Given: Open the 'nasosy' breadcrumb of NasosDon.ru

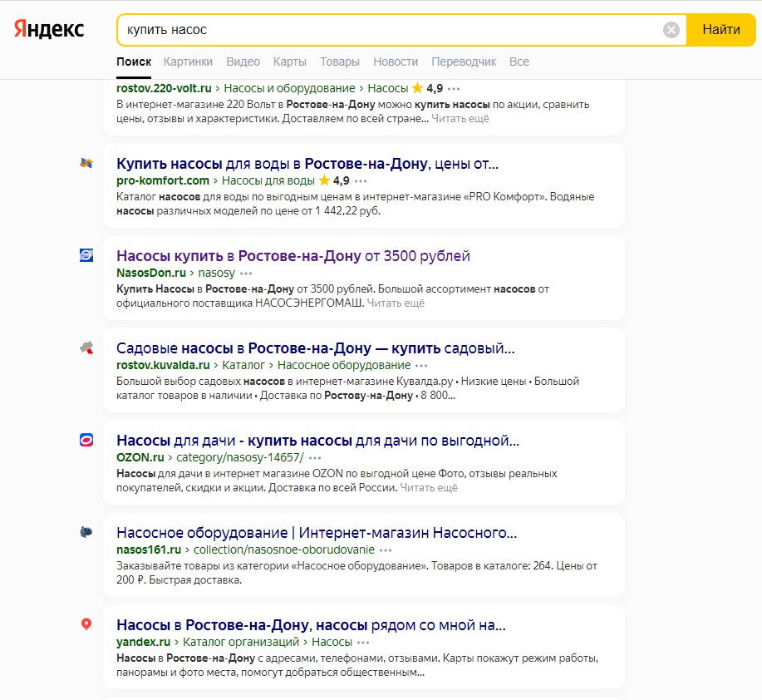Looking at the screenshot, I should point(217,274).
